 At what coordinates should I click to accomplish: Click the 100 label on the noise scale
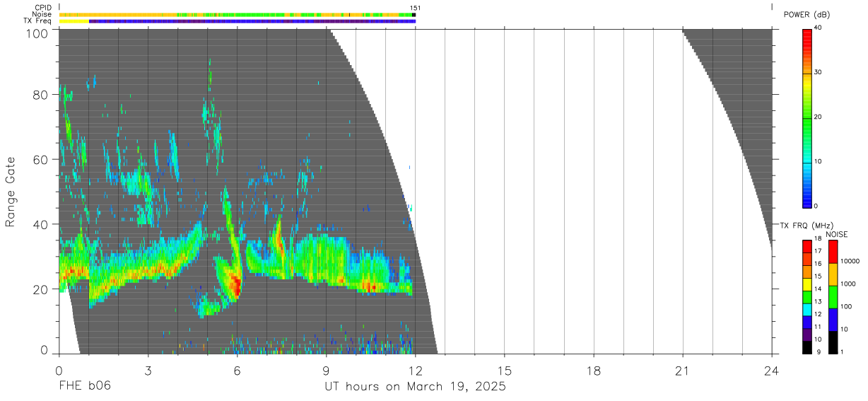[845, 306]
